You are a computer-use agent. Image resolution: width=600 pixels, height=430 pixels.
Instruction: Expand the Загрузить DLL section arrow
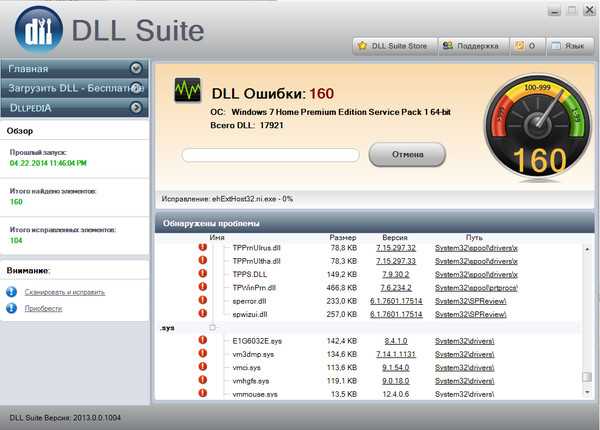[x=136, y=88]
